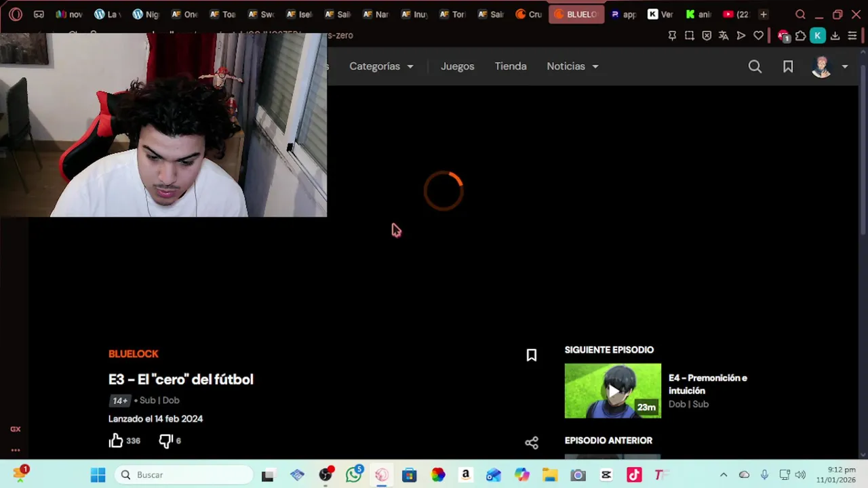This screenshot has height=488, width=868.
Task: Switch to the Nig WordPress tab
Action: tap(145, 14)
